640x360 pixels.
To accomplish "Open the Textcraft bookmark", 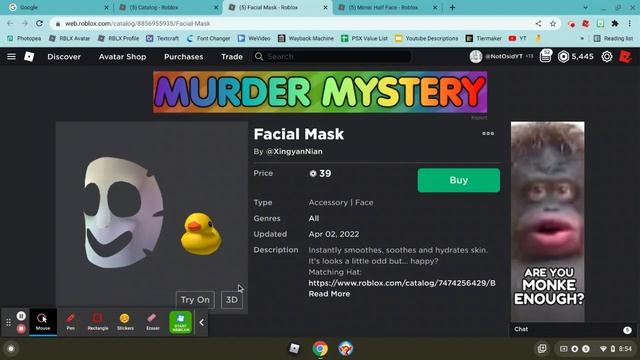I will point(163,38).
